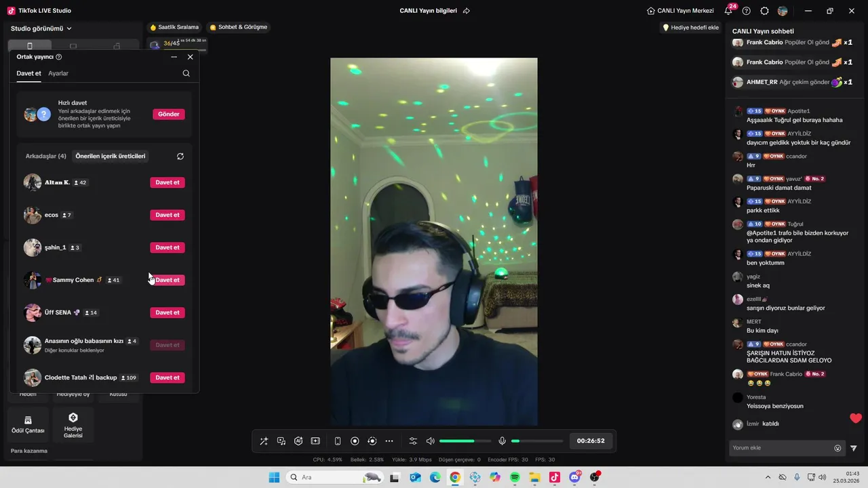Open TikTok LIVE Studio taskbar icon
This screenshot has height=488, width=868.
(x=555, y=477)
